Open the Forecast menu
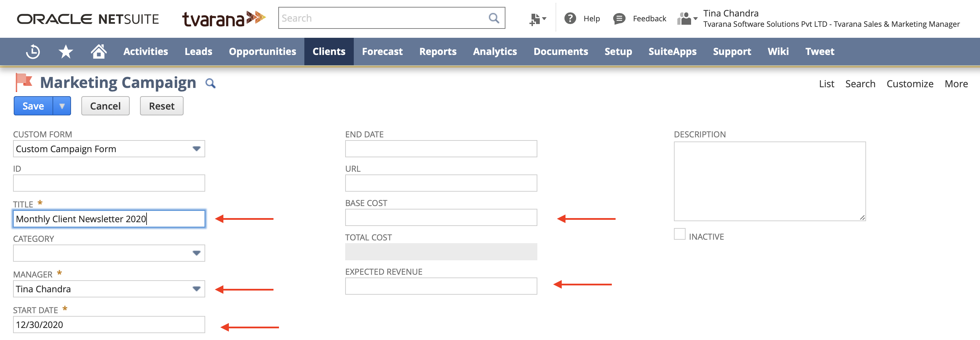This screenshot has height=340, width=980. [382, 52]
